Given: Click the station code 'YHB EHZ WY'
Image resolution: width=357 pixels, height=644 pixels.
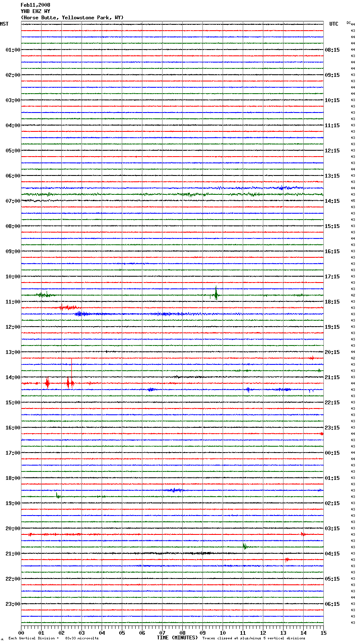Looking at the screenshot, I should tap(35, 11).
